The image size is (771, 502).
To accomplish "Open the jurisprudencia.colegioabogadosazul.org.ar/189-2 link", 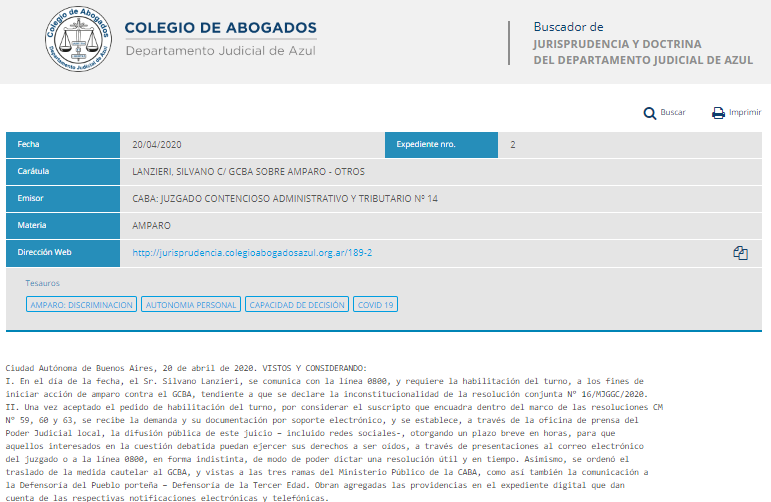I will (x=252, y=253).
